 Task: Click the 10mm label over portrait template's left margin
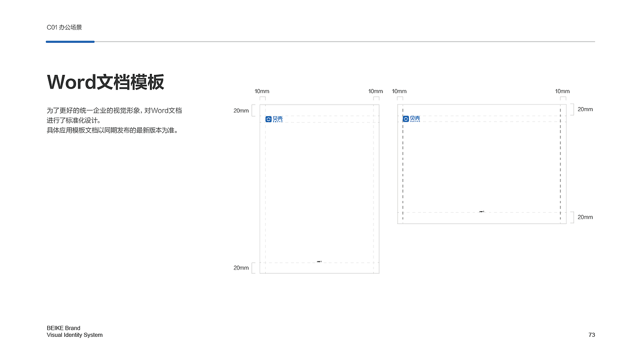tap(262, 92)
